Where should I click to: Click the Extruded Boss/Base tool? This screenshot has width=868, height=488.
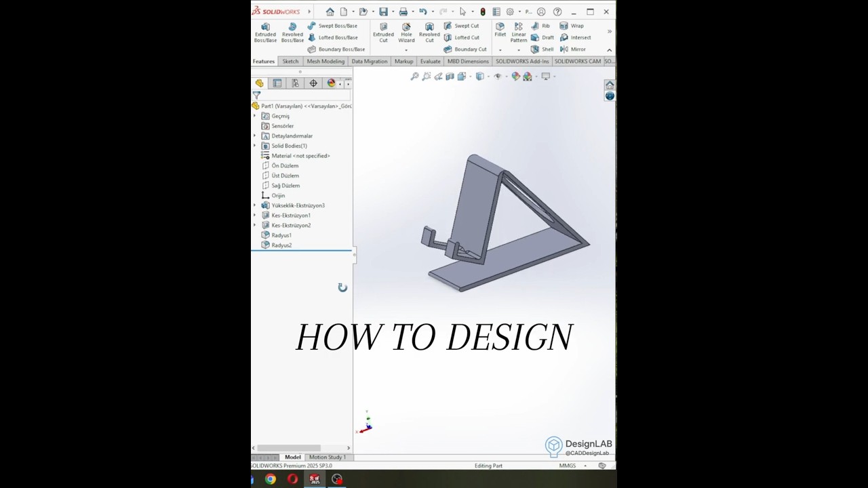[x=265, y=33]
